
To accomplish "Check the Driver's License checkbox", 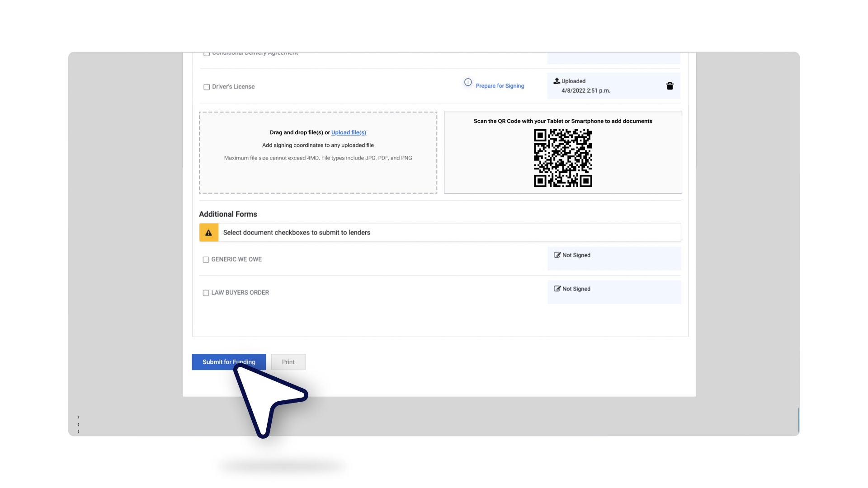I will [x=207, y=87].
